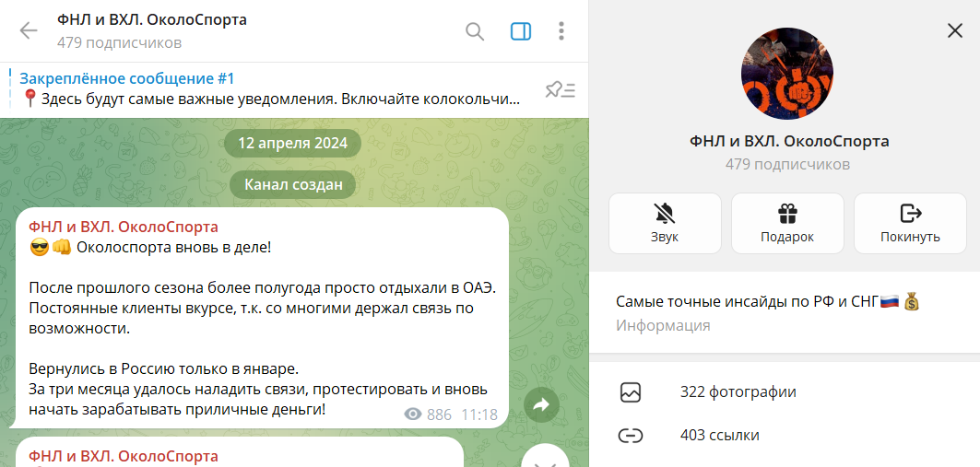
Task: Click the channel name under the avatar
Action: (789, 141)
